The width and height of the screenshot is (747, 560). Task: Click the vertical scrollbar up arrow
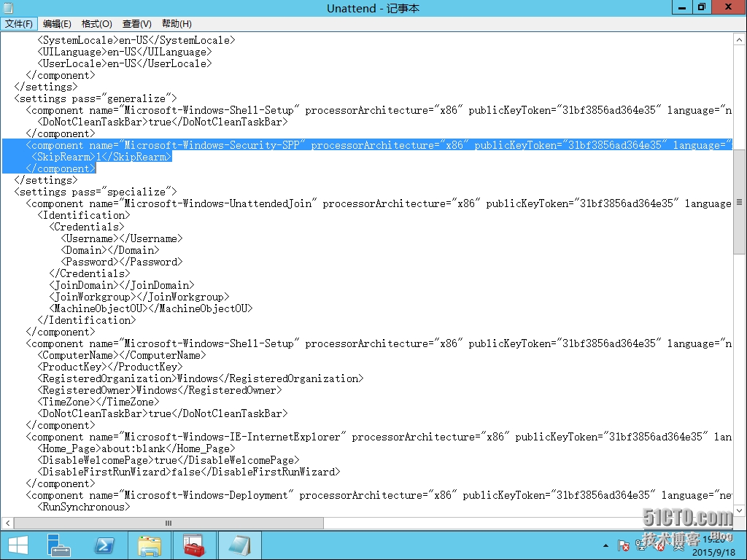pos(740,39)
